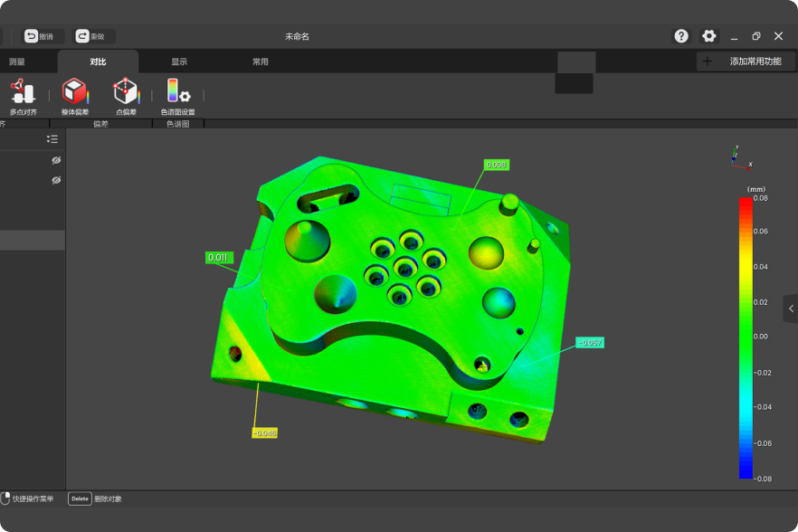Open the help question mark icon
The image size is (798, 532).
point(681,36)
